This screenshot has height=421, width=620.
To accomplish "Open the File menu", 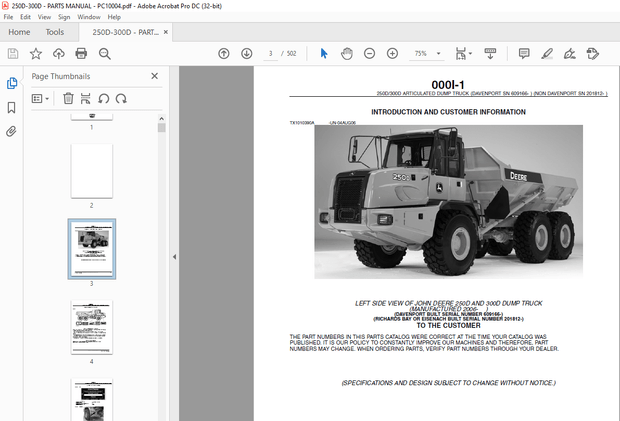I will coord(8,17).
